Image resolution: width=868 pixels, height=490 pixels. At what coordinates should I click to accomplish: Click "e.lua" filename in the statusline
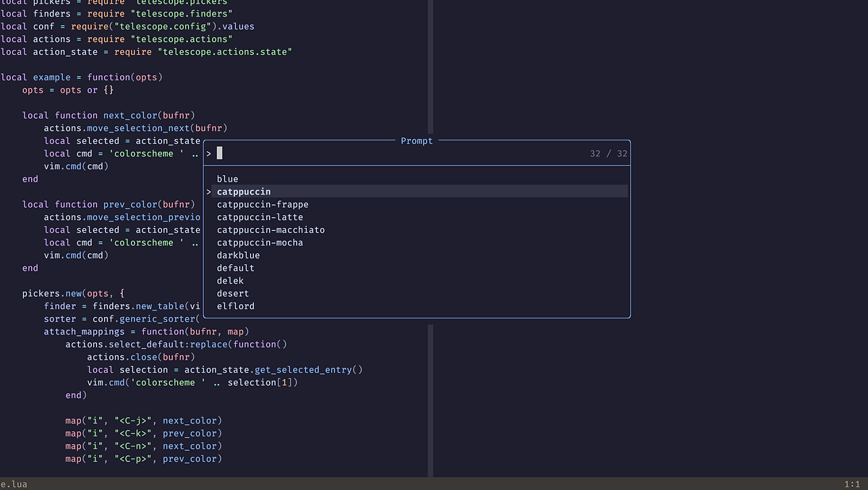coord(14,483)
